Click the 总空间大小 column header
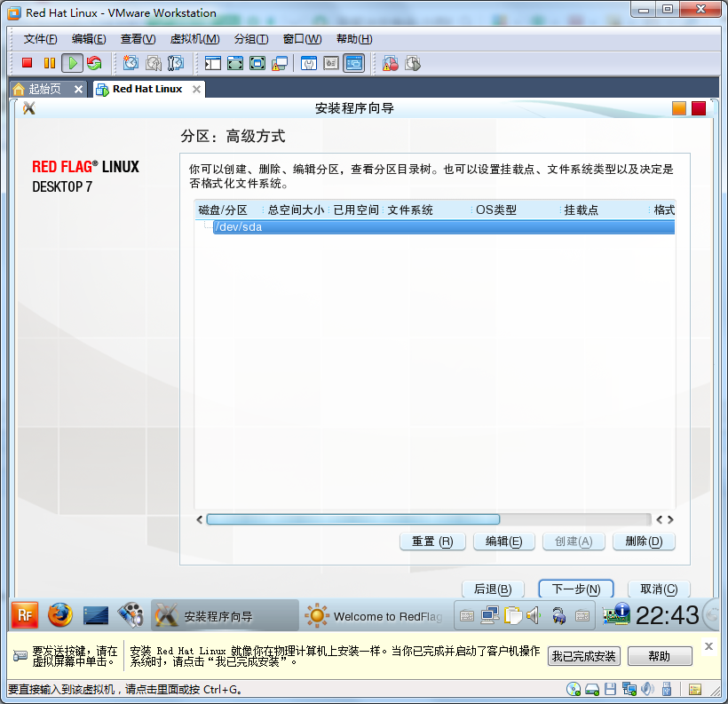The width and height of the screenshot is (728, 704). point(296,210)
